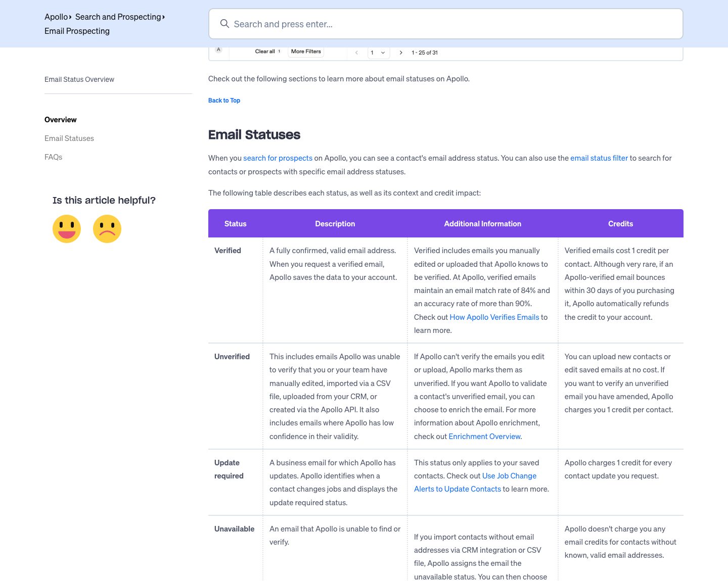Click the Status column header

tap(236, 224)
